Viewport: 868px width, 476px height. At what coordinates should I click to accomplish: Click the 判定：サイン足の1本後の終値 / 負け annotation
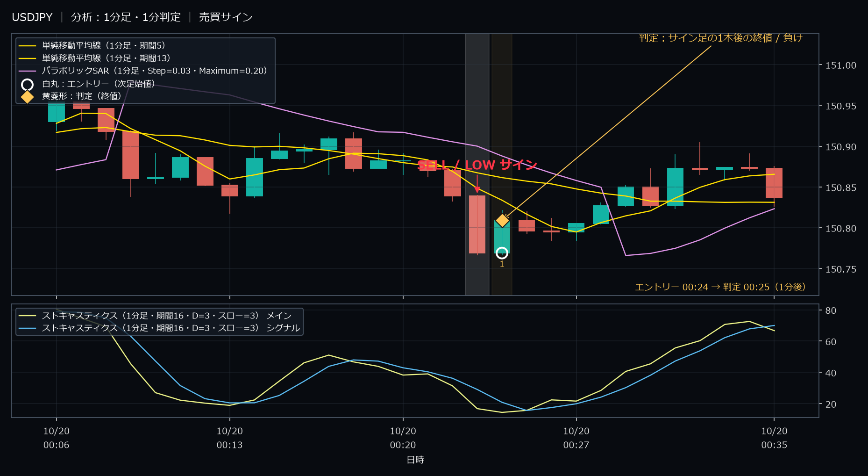pyautogui.click(x=720, y=38)
